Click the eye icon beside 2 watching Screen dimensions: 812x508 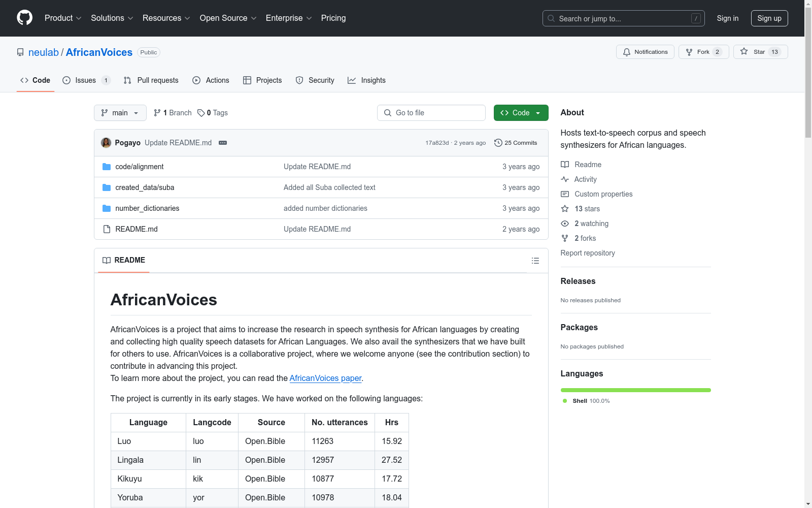[565, 224]
